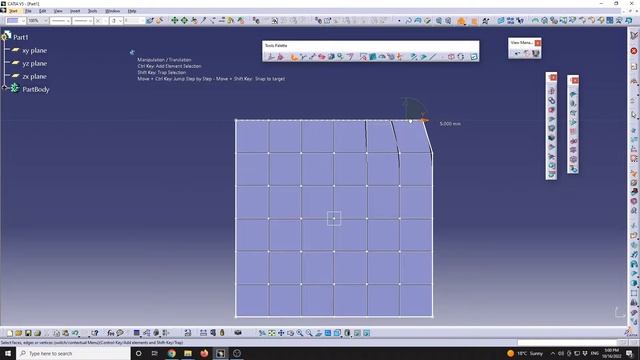Open the File menu
The image size is (640, 360).
pyautogui.click(x=28, y=11)
